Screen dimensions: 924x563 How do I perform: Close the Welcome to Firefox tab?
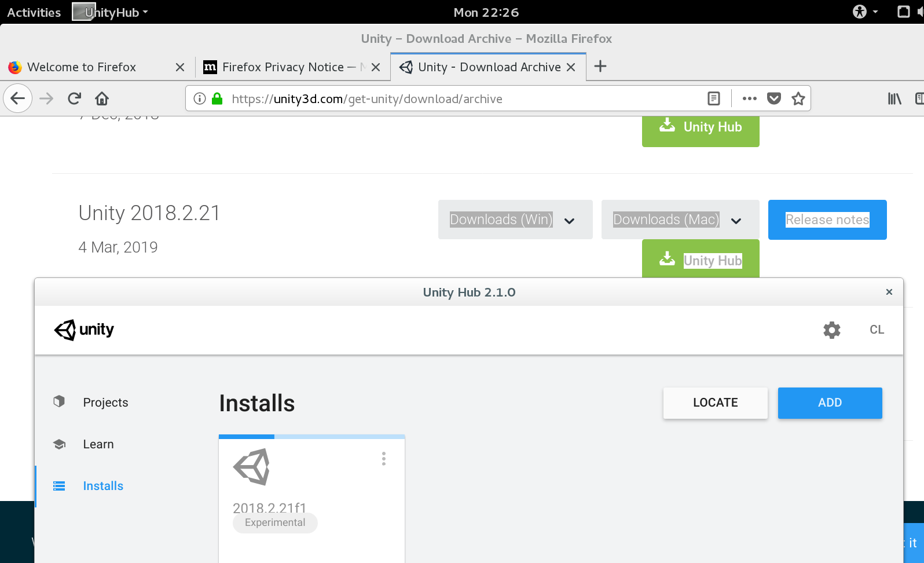180,67
